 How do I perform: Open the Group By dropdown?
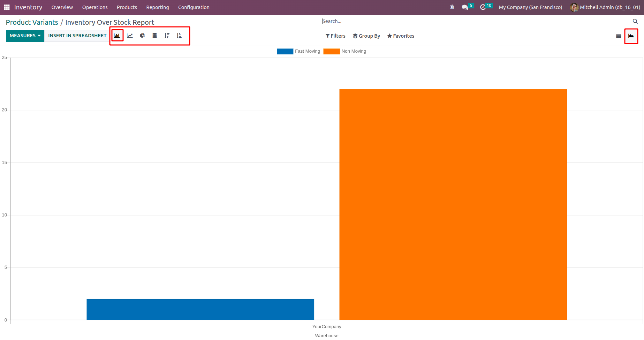click(x=366, y=36)
